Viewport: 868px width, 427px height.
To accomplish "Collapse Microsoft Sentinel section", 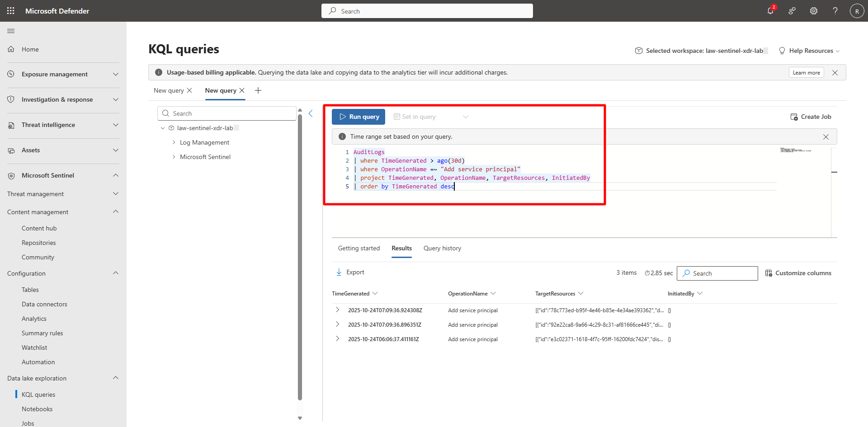I will [x=116, y=175].
